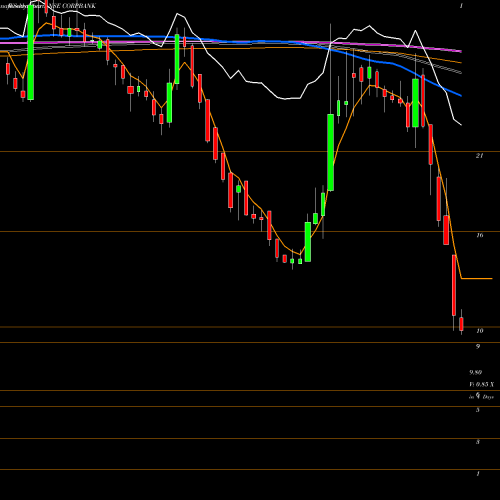Click the price axis label '10'
This screenshot has width=500, height=500.
pyautogui.click(x=479, y=331)
